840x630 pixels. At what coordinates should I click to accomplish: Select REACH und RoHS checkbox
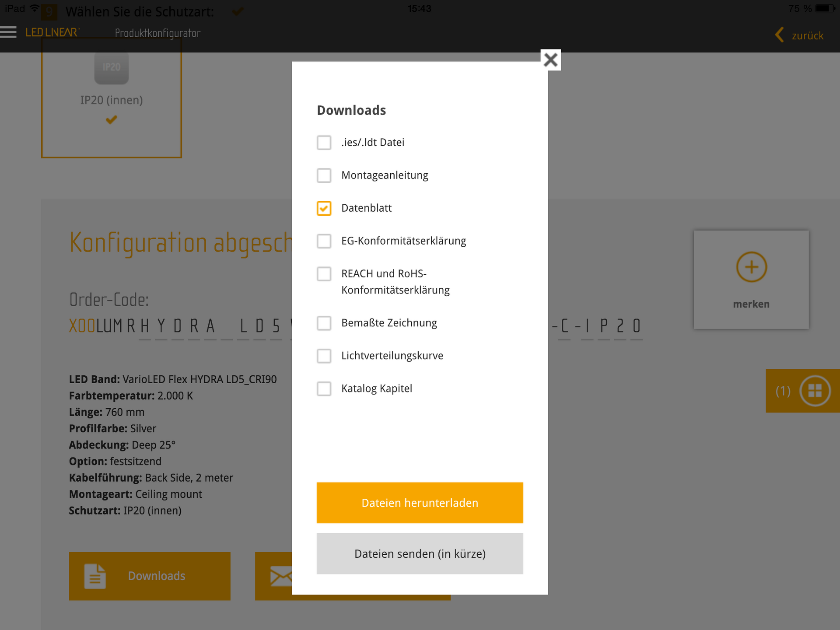(x=324, y=274)
